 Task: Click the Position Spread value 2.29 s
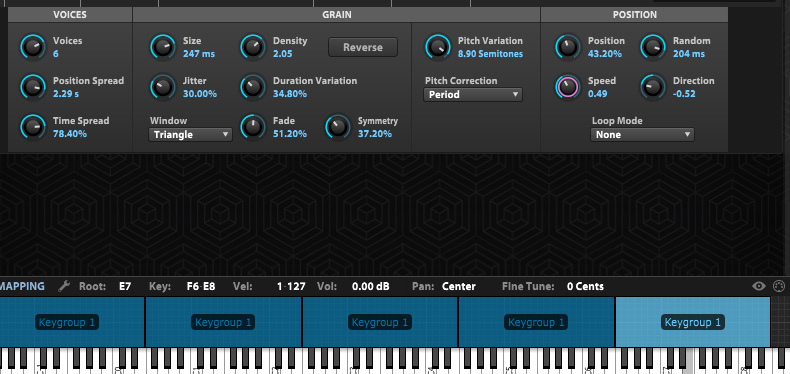(x=66, y=94)
